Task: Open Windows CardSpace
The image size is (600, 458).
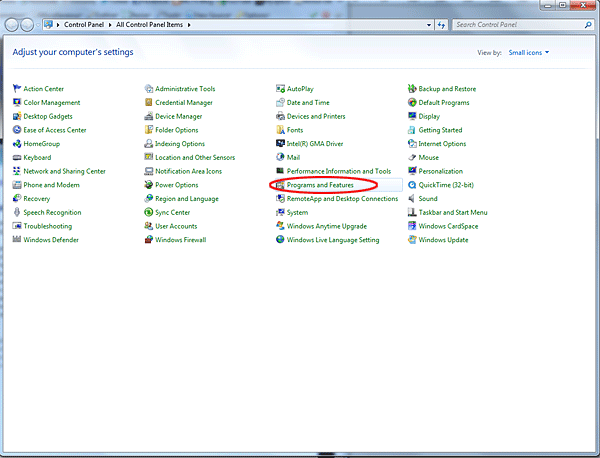Action: click(x=448, y=226)
